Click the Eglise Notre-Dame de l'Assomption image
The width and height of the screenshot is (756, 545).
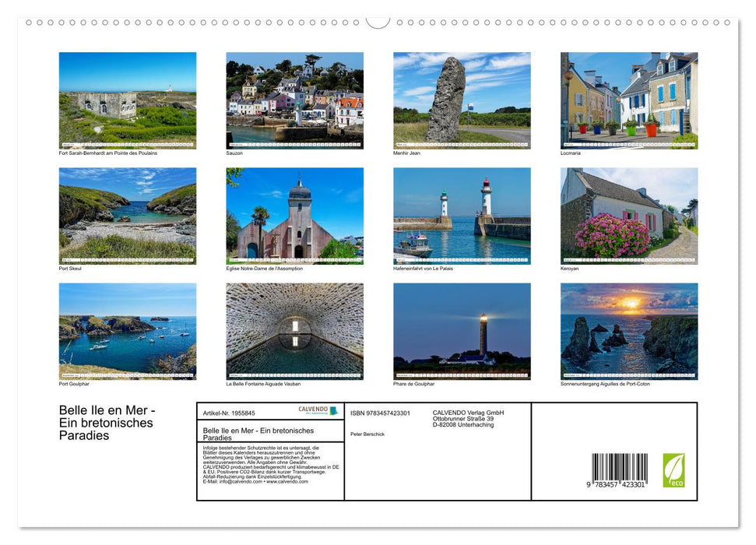coord(294,214)
